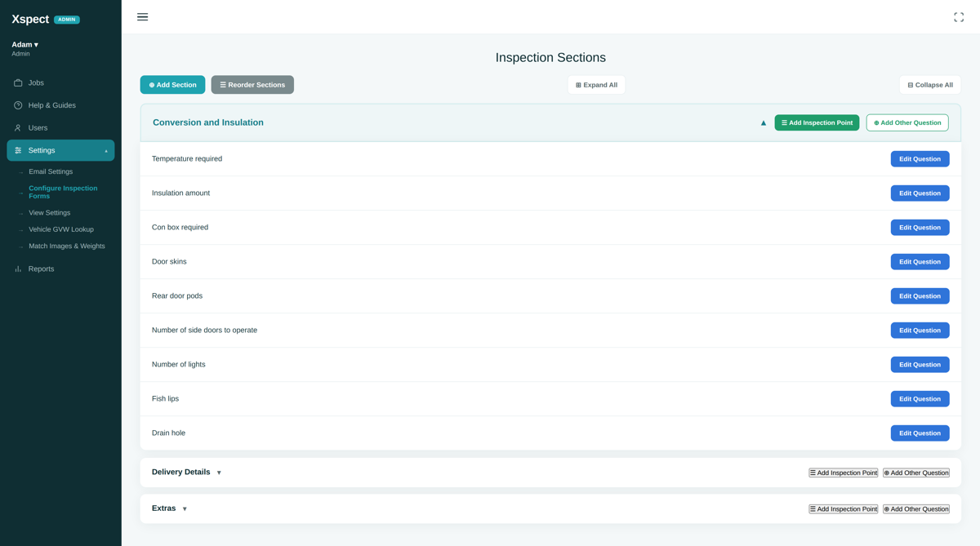Open View Settings submenu item
Screen dimensions: 980x546
pos(49,213)
